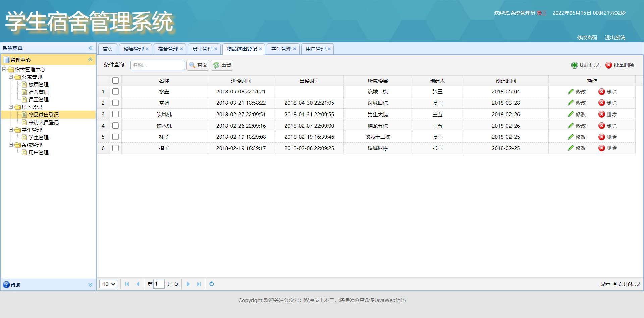Check the select-all checkbox in table header
Image resolution: width=644 pixels, height=318 pixels.
pos(115,80)
